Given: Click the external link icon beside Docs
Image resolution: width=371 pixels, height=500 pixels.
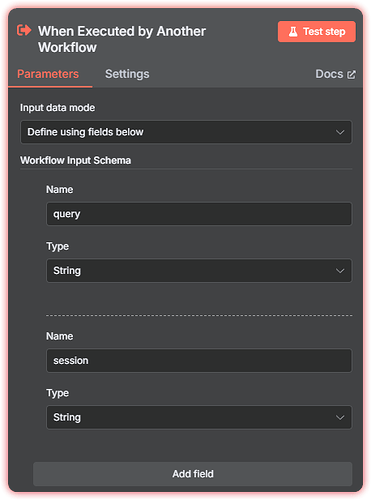Looking at the screenshot, I should [x=351, y=74].
